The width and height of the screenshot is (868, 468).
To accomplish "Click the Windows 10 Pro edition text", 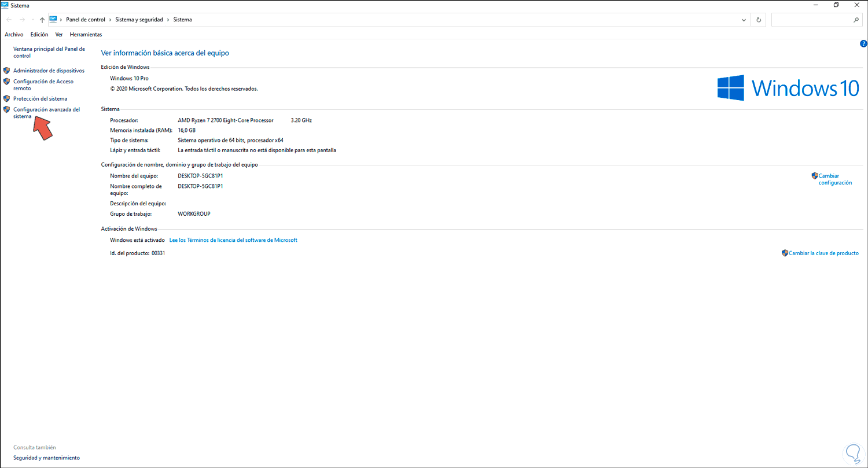I will point(129,78).
